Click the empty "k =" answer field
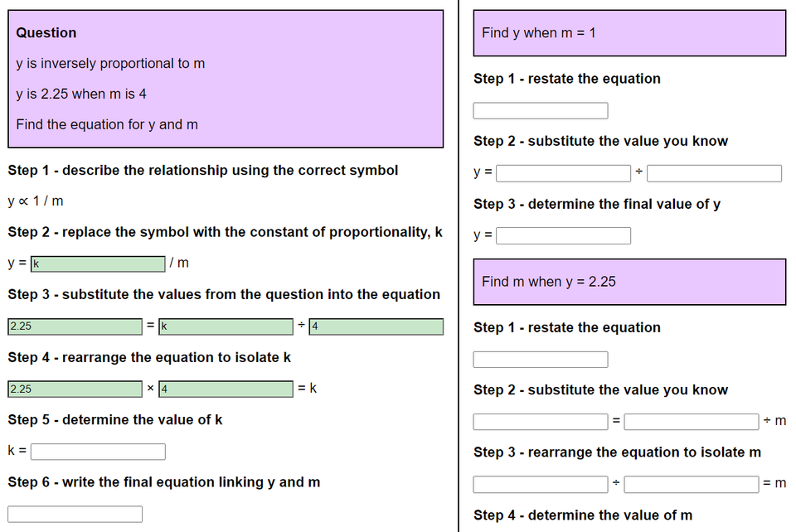 point(98,451)
